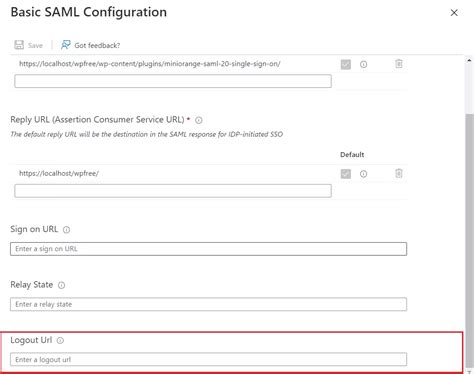Focus the empty identifier URL field
Screen dimensions: 474x374
tap(173, 81)
